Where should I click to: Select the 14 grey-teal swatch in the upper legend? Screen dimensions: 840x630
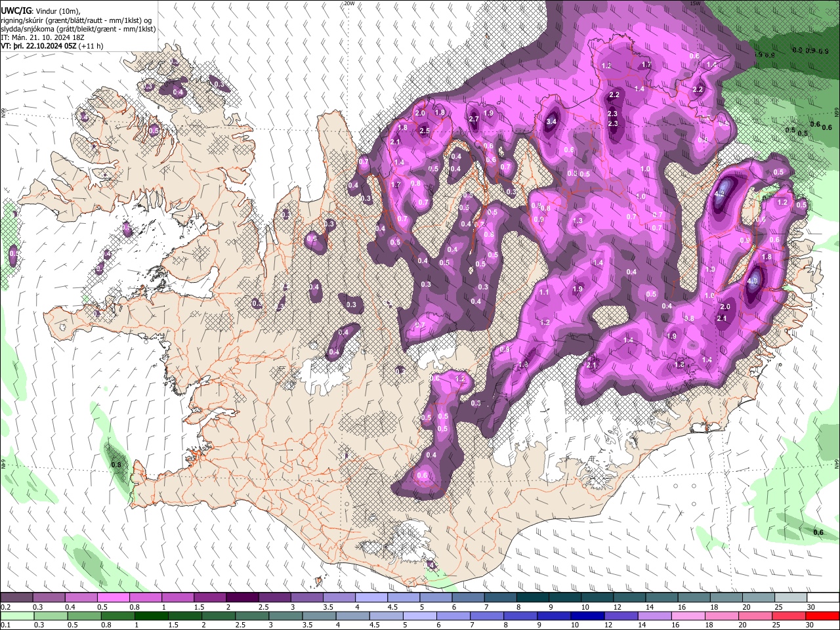coord(662,598)
